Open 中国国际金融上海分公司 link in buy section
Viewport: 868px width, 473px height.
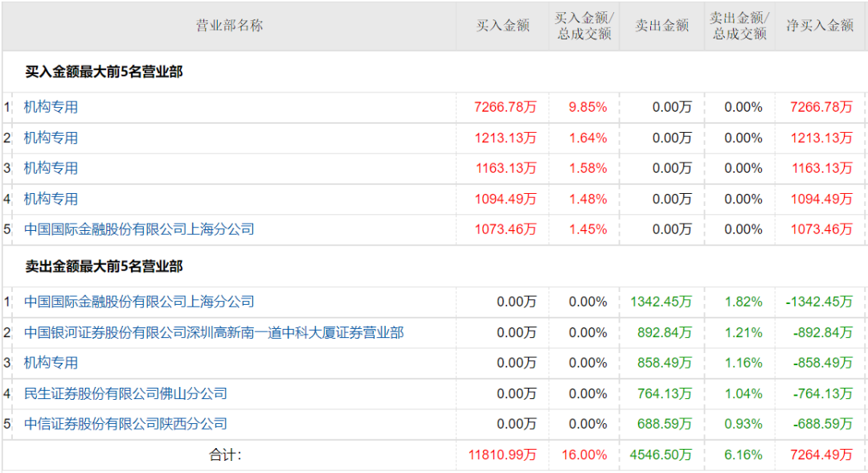coord(139,229)
